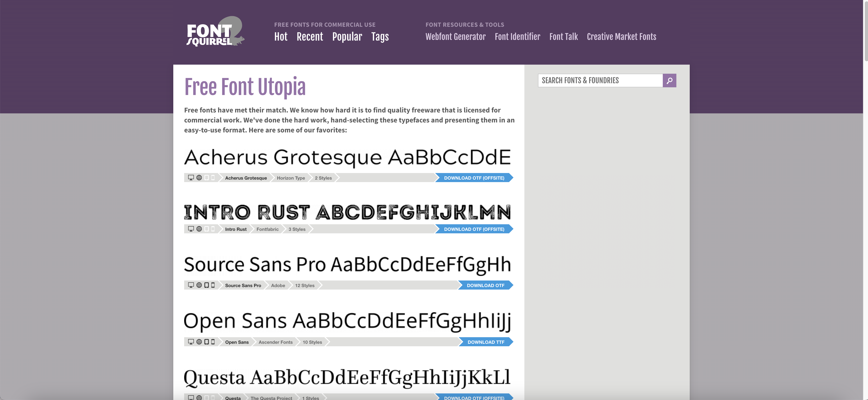This screenshot has height=400, width=868.
Task: Click Download OTF (Offsite) for Acherus Grotesque
Action: click(474, 178)
